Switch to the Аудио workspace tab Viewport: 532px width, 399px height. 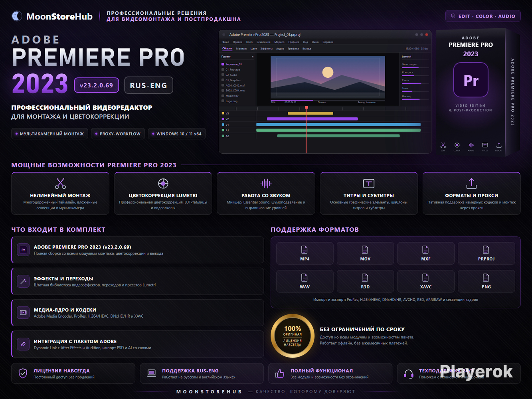click(x=280, y=49)
